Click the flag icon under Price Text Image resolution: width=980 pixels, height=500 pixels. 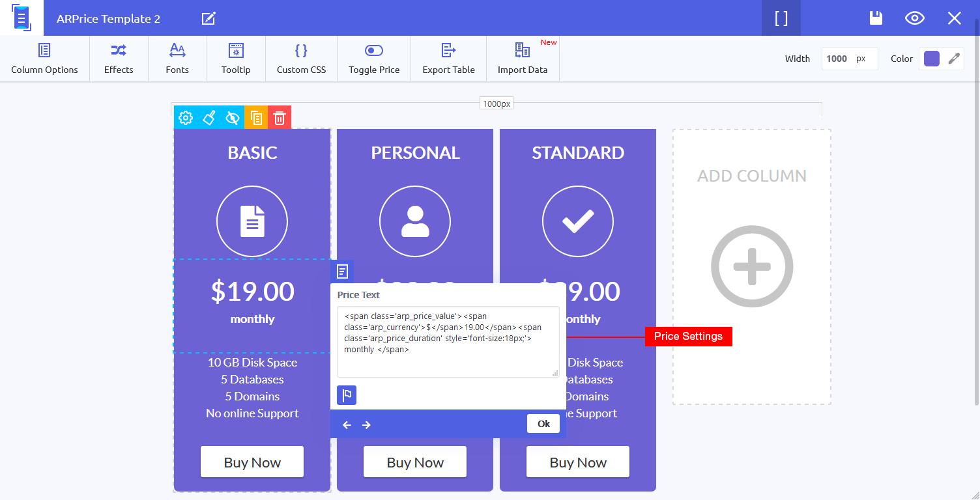tap(347, 395)
